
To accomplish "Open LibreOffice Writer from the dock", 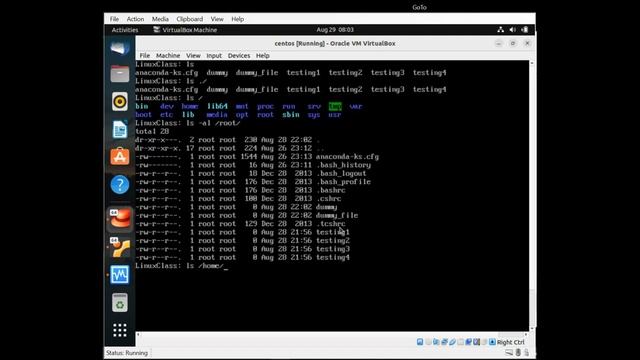I will pos(120,129).
